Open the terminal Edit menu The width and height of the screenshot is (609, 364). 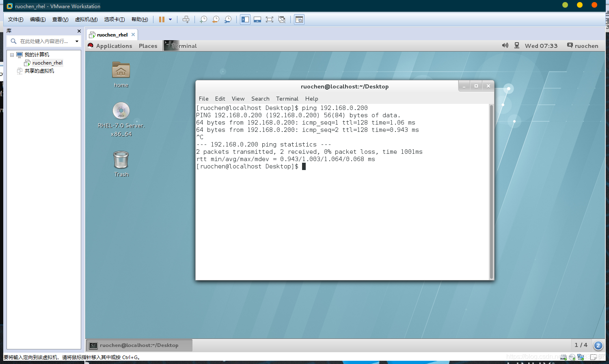point(220,99)
